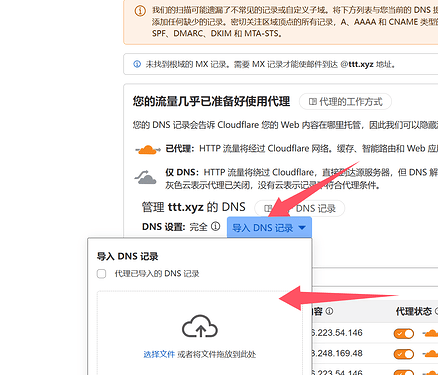Click the book icon in 代理的工作方式
The height and width of the screenshot is (375, 438).
313,102
